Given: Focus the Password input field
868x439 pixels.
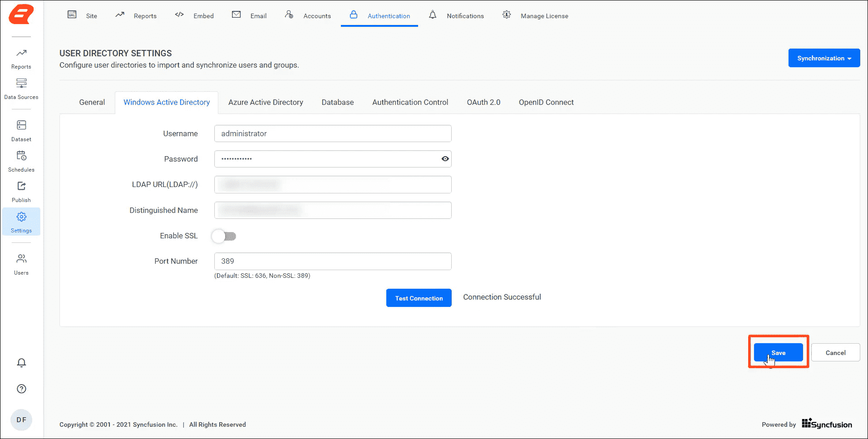Looking at the screenshot, I should click(333, 159).
